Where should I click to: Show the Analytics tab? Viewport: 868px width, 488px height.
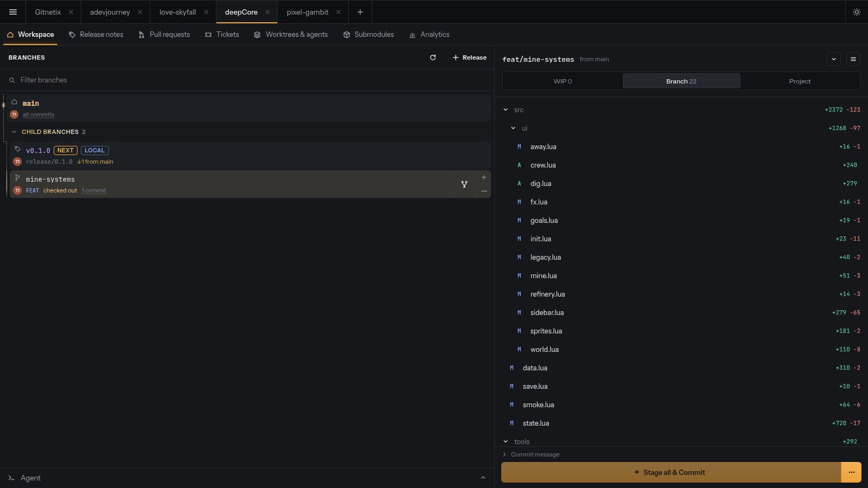pyautogui.click(x=429, y=34)
